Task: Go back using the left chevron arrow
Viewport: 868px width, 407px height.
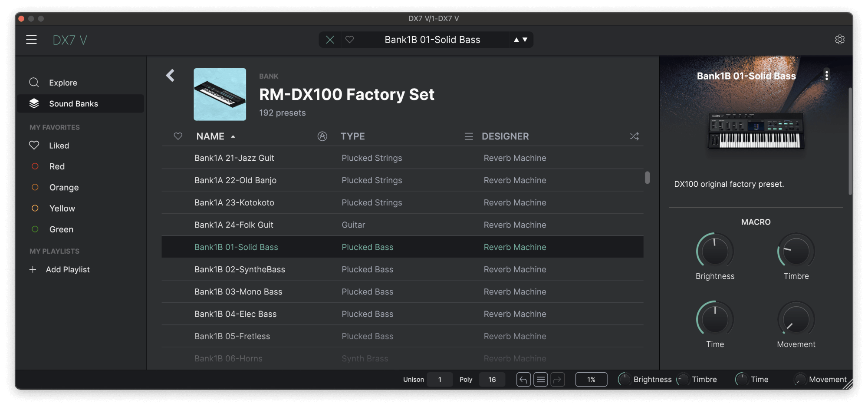Action: [x=170, y=75]
